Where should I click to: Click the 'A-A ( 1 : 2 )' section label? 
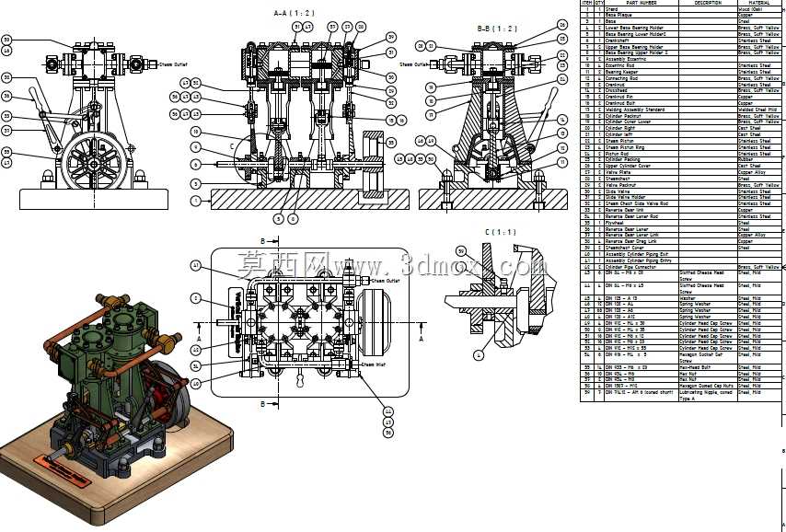pyautogui.click(x=295, y=13)
